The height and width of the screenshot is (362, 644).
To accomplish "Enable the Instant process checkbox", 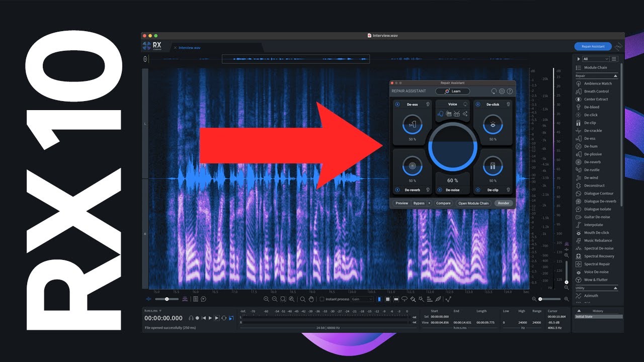I will click(322, 299).
